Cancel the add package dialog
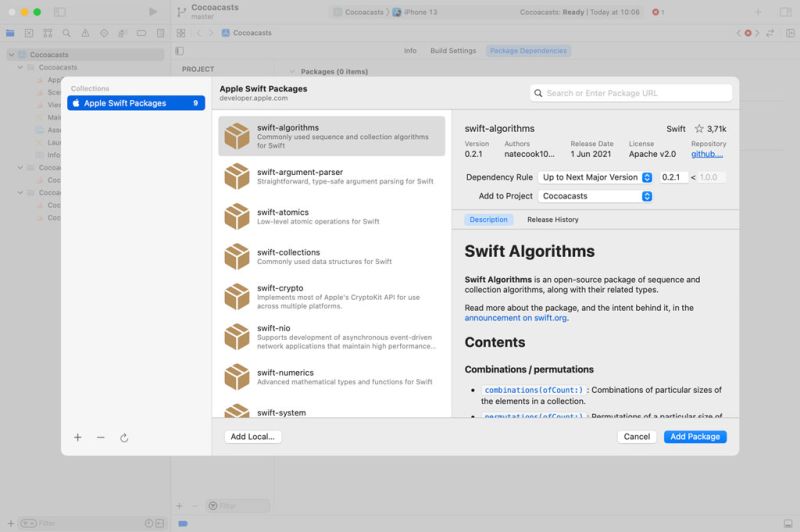 point(637,437)
